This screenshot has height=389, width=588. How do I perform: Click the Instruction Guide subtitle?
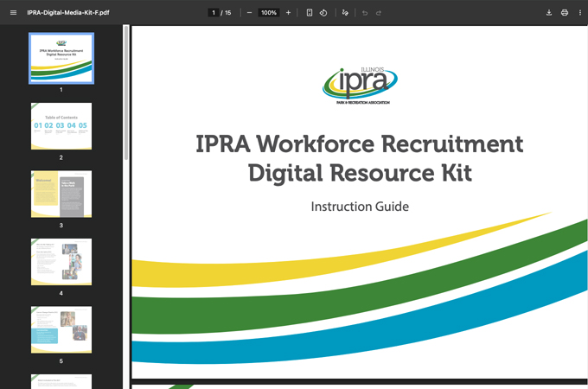point(360,207)
